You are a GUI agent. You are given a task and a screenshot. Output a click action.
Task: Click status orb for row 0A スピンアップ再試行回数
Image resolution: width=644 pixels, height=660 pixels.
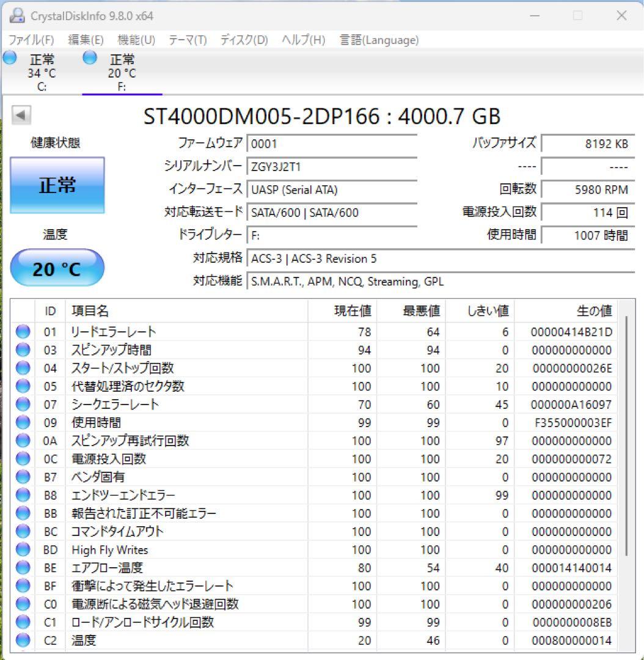point(23,441)
